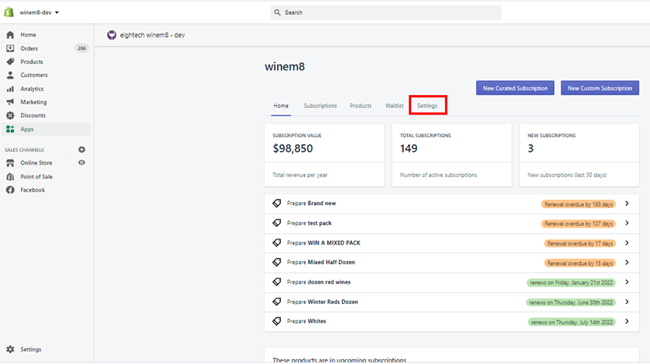Click Renewal overdue by 15 days badge
Screen dimensions: 650x364
click(580, 263)
